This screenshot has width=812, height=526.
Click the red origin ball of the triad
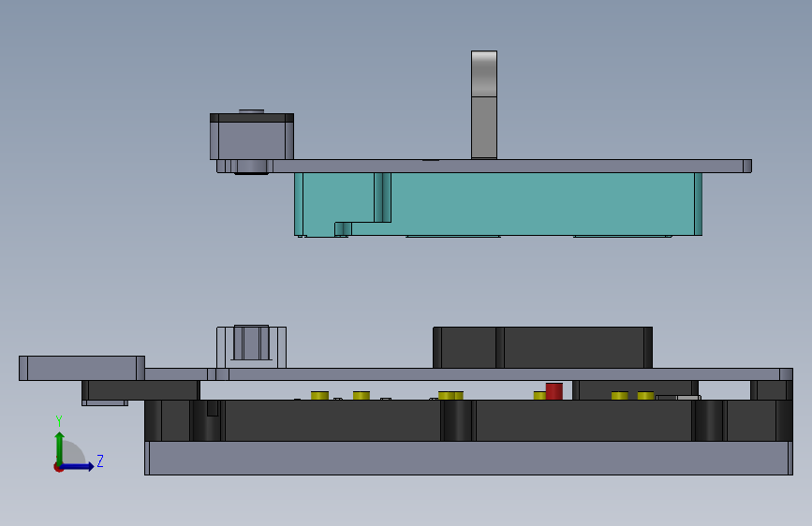(x=58, y=467)
